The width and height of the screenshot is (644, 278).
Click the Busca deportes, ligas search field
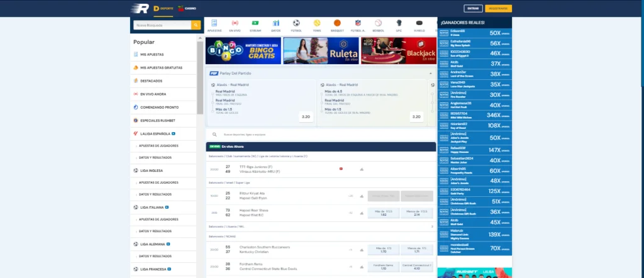(321, 135)
